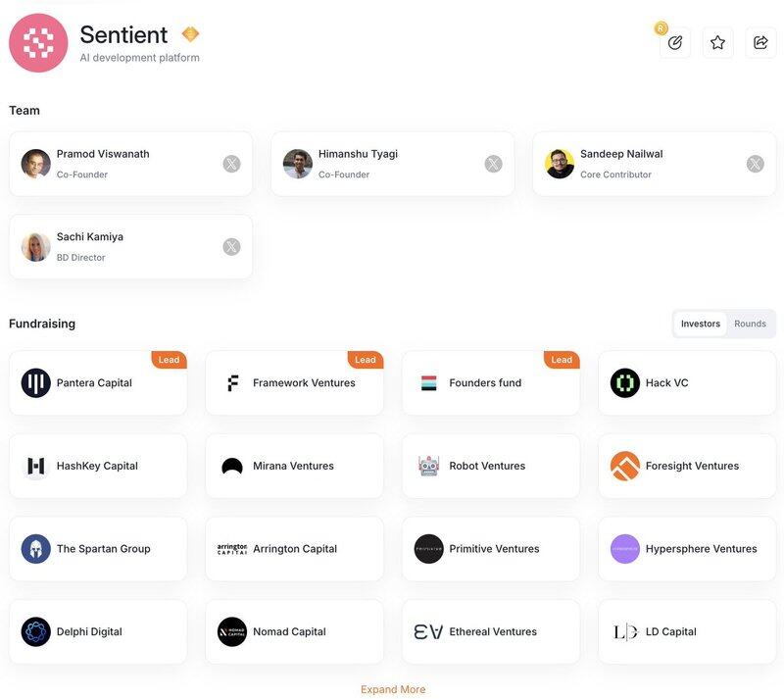
Task: Click the Robot Ventures robot logo
Action: coord(428,466)
